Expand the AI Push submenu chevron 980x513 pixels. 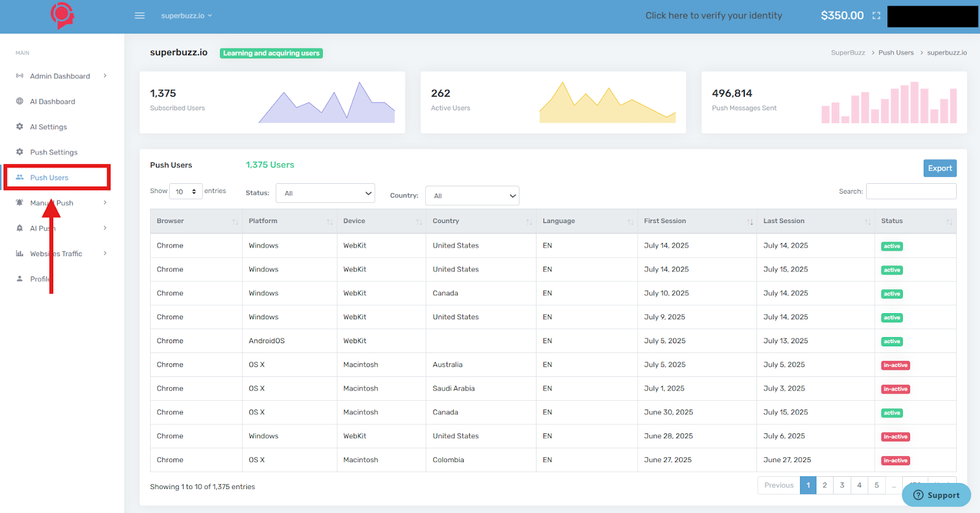(105, 228)
